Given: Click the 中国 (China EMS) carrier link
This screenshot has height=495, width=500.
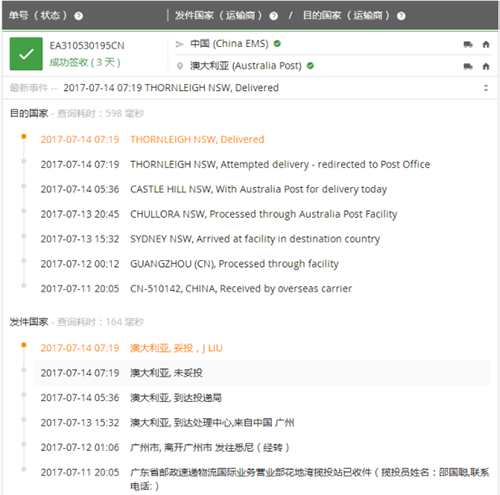Looking at the screenshot, I should 229,44.
